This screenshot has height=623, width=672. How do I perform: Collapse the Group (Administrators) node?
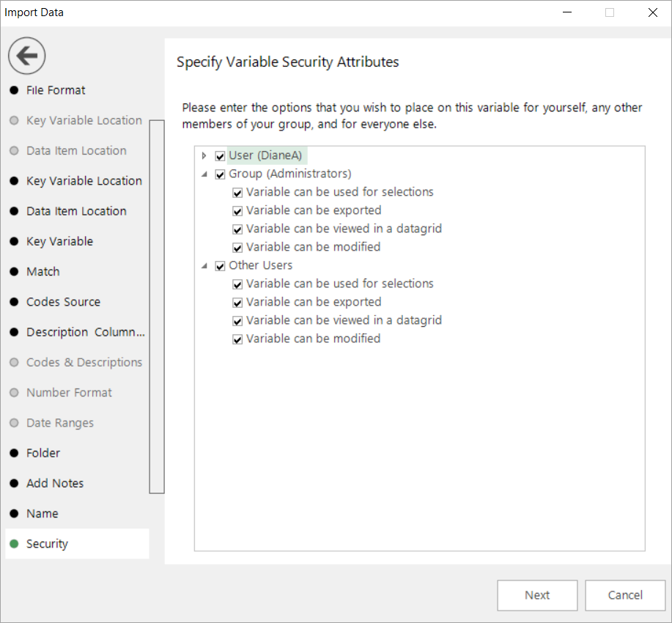click(x=204, y=174)
